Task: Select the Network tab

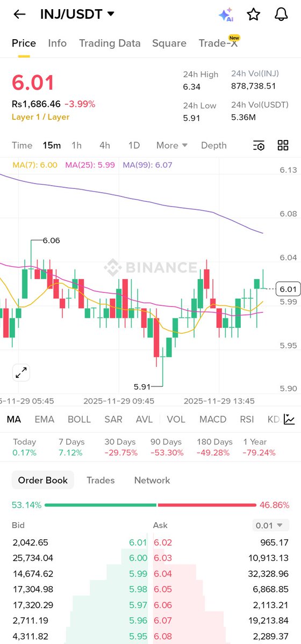Action: (152, 480)
